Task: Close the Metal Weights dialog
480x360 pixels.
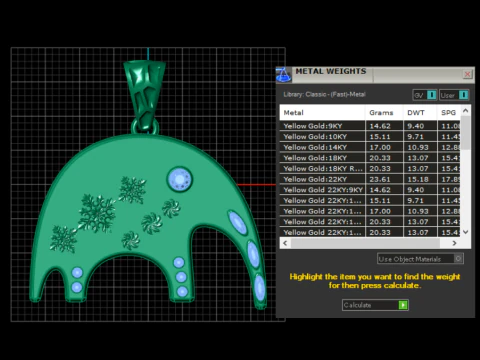Action: [x=467, y=74]
